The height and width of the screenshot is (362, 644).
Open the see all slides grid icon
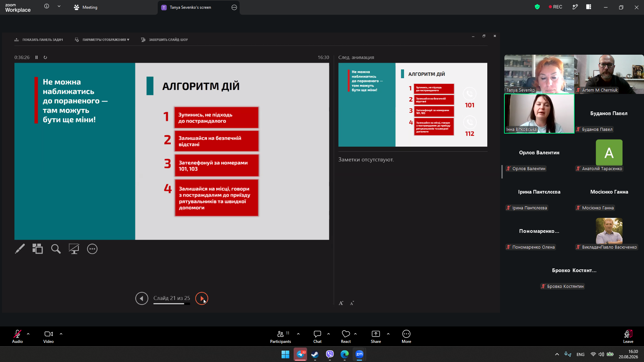point(38,249)
